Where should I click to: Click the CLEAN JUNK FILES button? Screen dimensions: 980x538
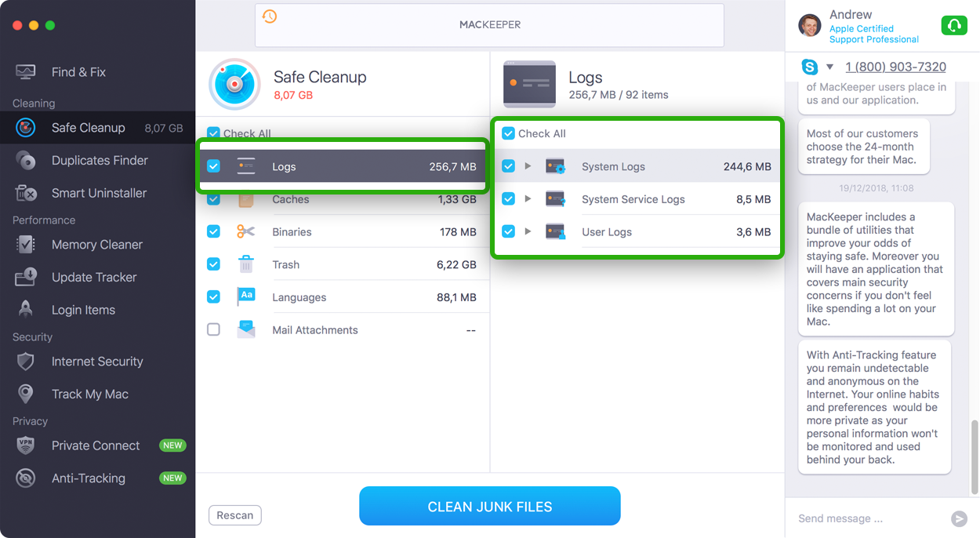pos(490,507)
